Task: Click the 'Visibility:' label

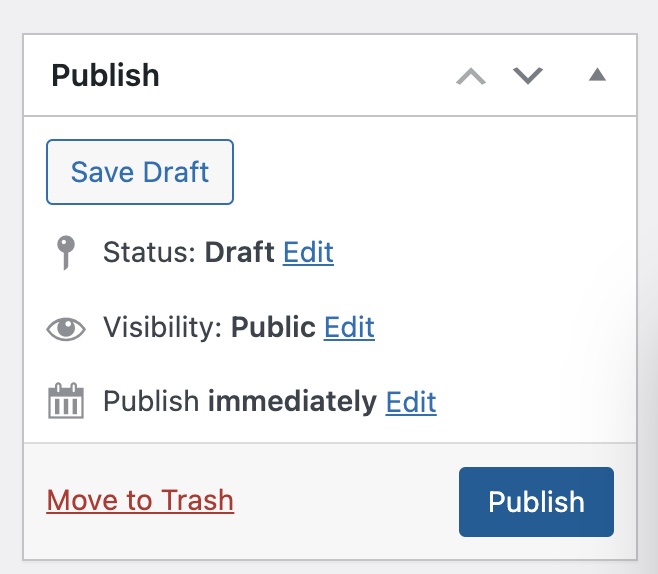Action: point(163,327)
